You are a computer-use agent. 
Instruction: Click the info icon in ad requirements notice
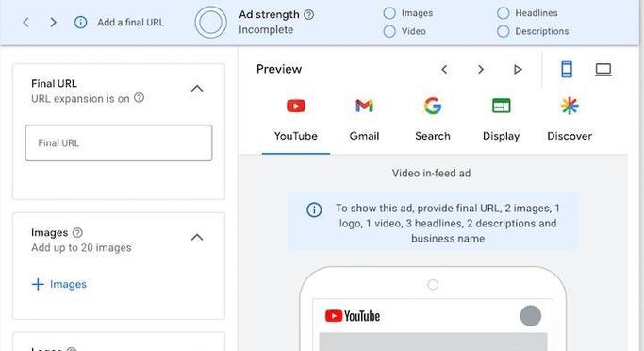click(x=314, y=209)
